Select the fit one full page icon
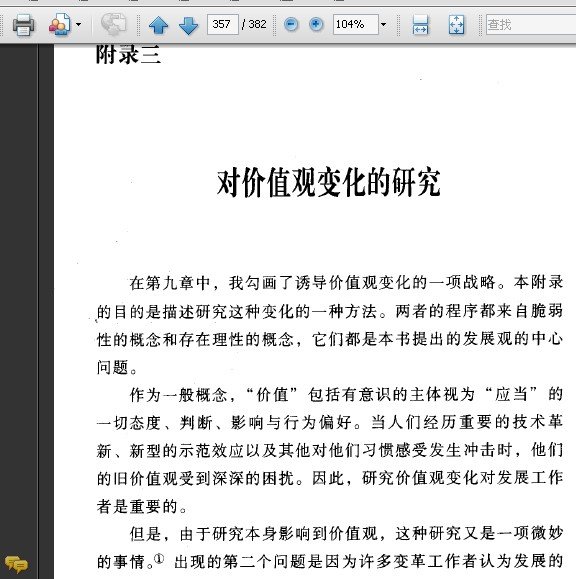The image size is (576, 579). click(456, 25)
